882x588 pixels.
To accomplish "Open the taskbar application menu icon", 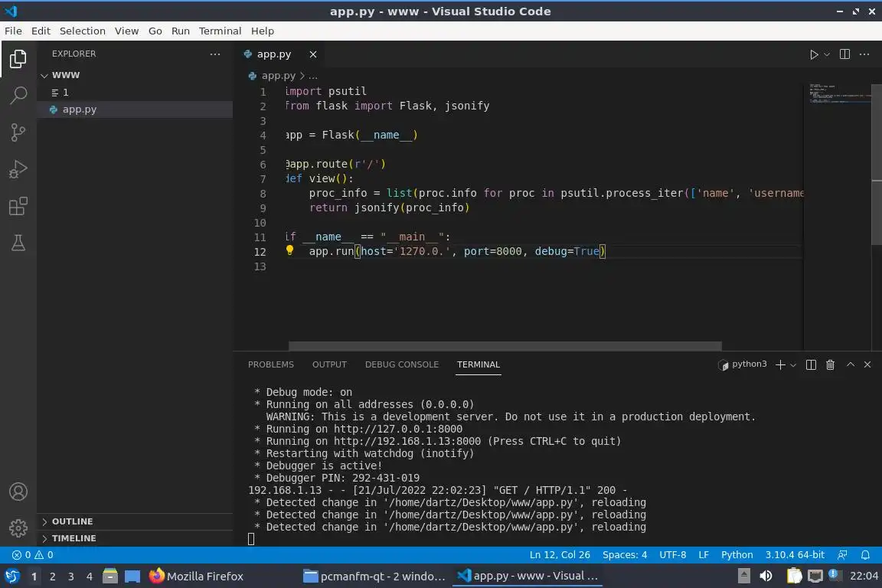I will (x=11, y=576).
